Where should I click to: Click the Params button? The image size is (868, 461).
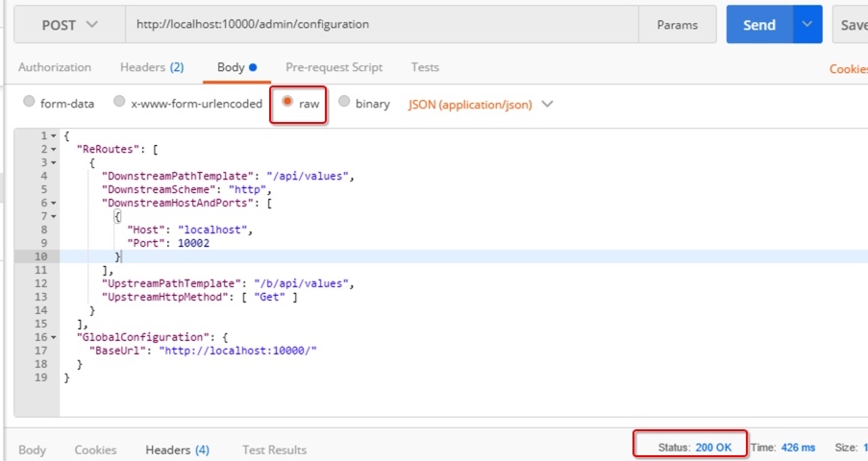[x=677, y=24]
